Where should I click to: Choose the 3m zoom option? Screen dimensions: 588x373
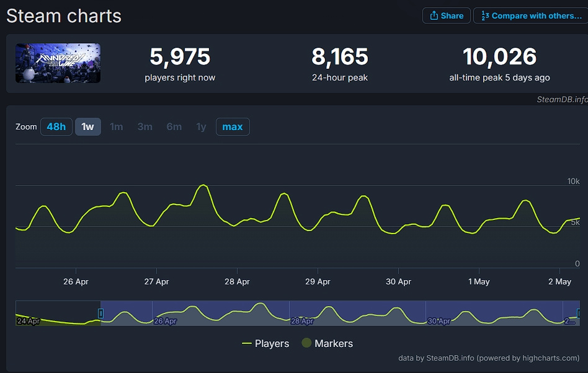tap(145, 126)
